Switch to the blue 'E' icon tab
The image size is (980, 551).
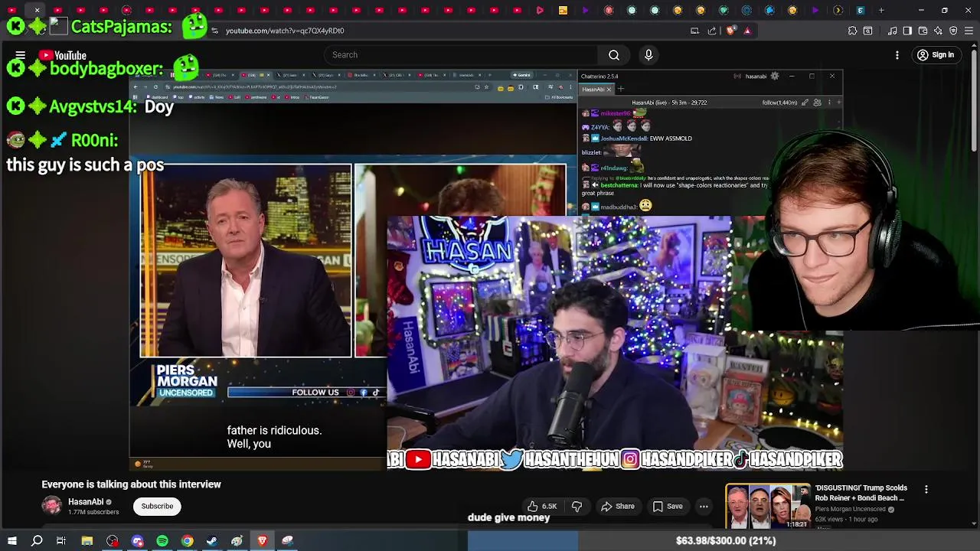[x=861, y=11]
